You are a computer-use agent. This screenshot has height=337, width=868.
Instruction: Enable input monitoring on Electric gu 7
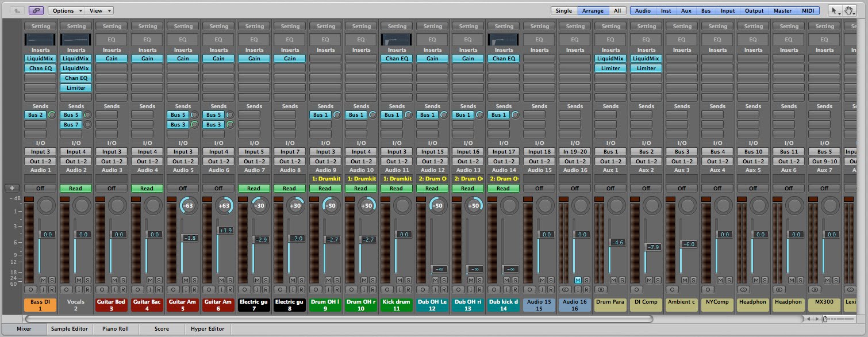(258, 289)
